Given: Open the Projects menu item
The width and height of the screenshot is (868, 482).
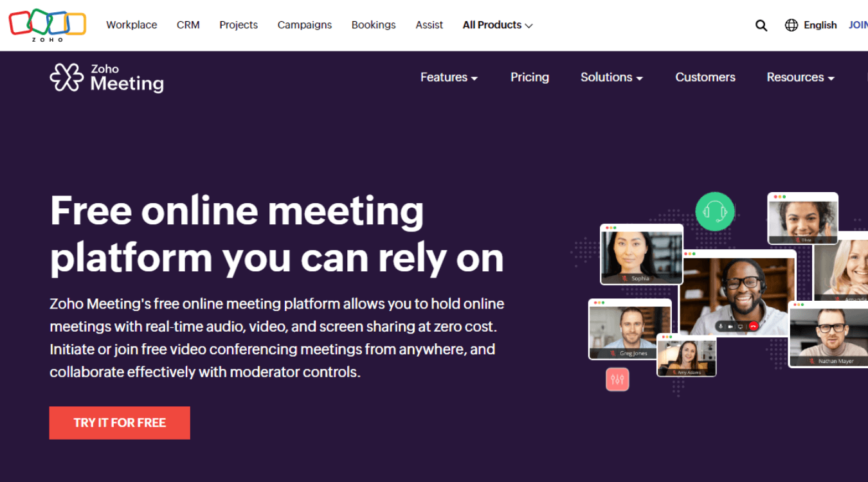Looking at the screenshot, I should [239, 25].
